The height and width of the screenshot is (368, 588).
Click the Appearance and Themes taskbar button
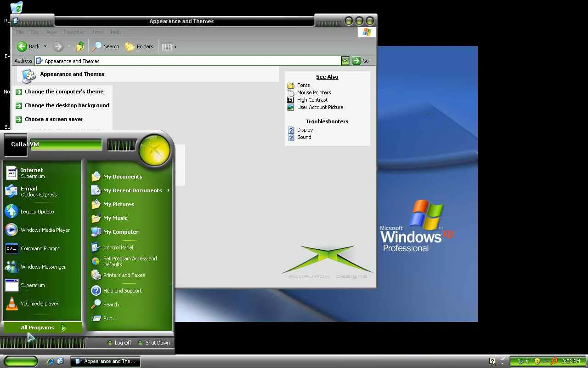coord(105,361)
